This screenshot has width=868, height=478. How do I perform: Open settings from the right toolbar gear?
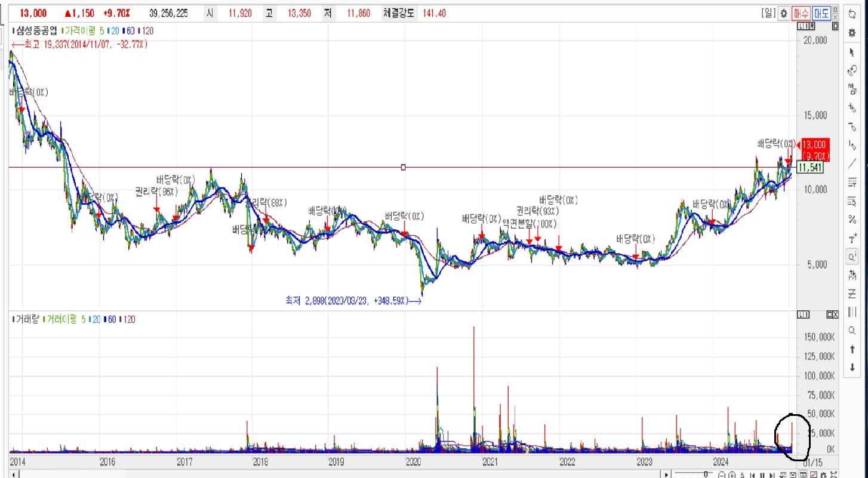coord(852,33)
